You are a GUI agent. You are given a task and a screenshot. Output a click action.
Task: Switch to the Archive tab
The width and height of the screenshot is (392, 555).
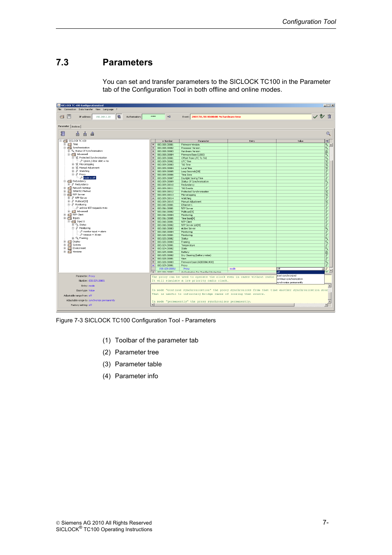pos(76,127)
